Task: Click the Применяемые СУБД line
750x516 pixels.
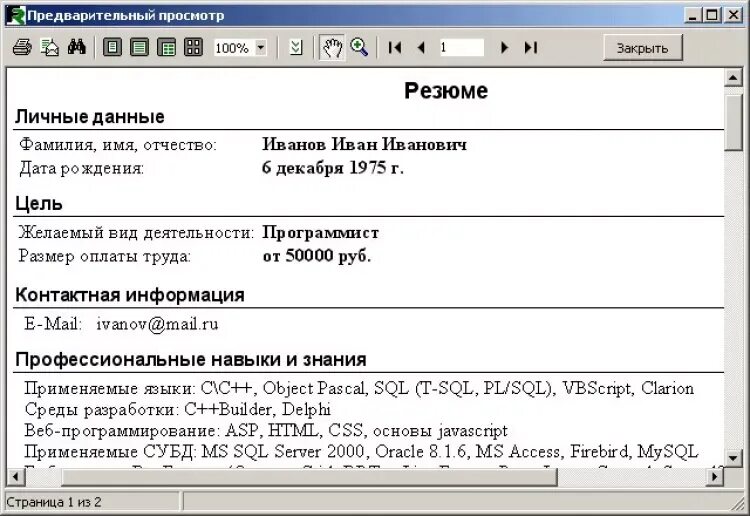Action: tap(361, 451)
